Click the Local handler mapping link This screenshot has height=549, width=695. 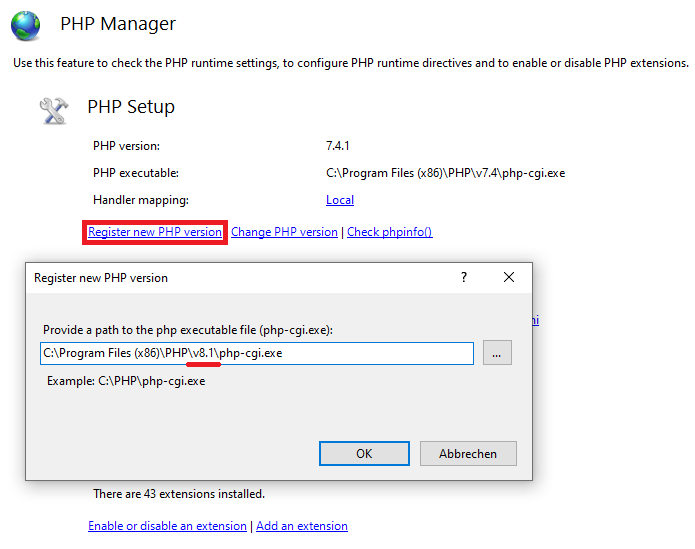click(340, 200)
